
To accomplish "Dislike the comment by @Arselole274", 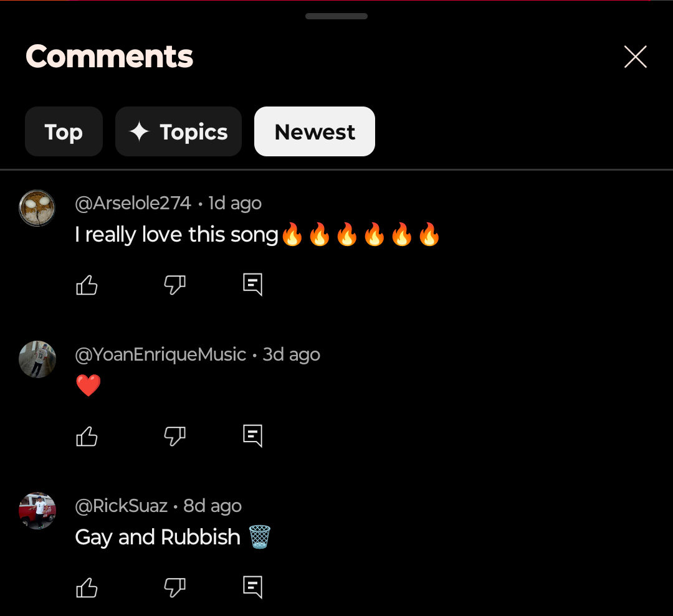I will (x=174, y=285).
